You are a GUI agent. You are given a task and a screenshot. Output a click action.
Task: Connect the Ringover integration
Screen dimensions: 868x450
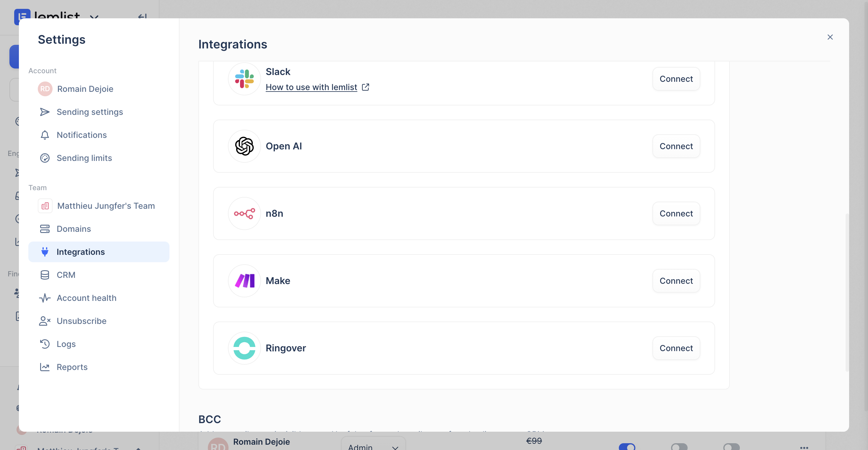click(676, 348)
